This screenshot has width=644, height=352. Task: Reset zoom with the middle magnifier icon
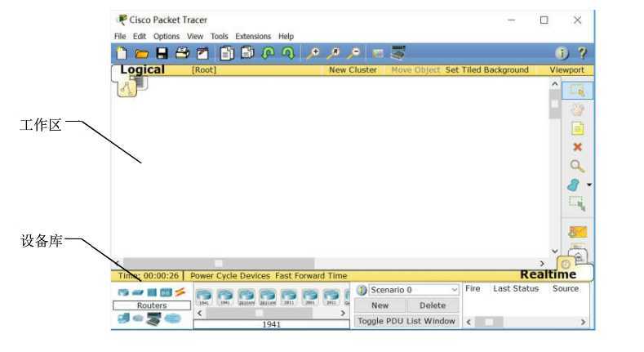point(334,53)
